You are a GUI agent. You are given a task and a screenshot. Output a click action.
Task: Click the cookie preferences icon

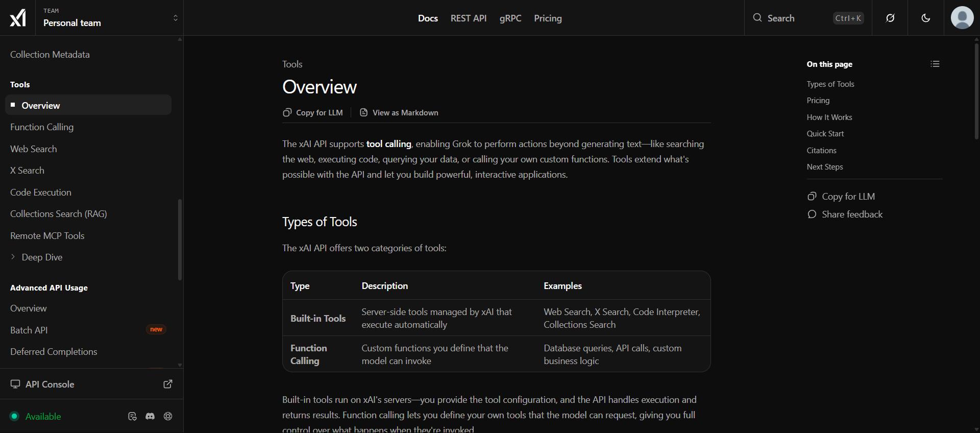point(132,416)
